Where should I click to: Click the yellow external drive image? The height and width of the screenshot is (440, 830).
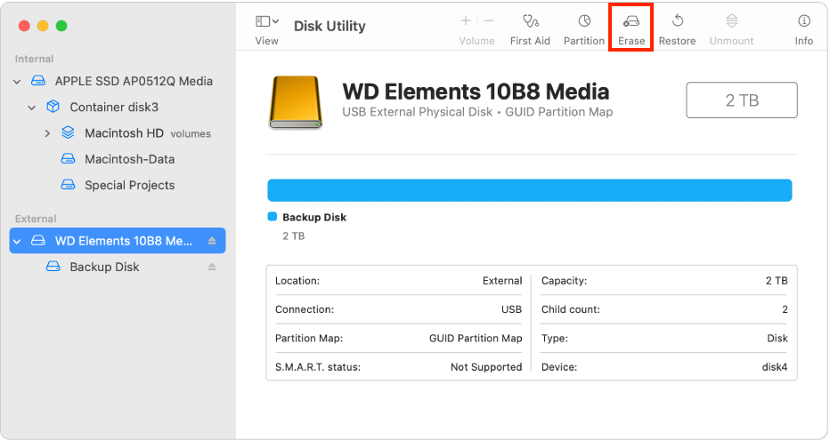(295, 102)
